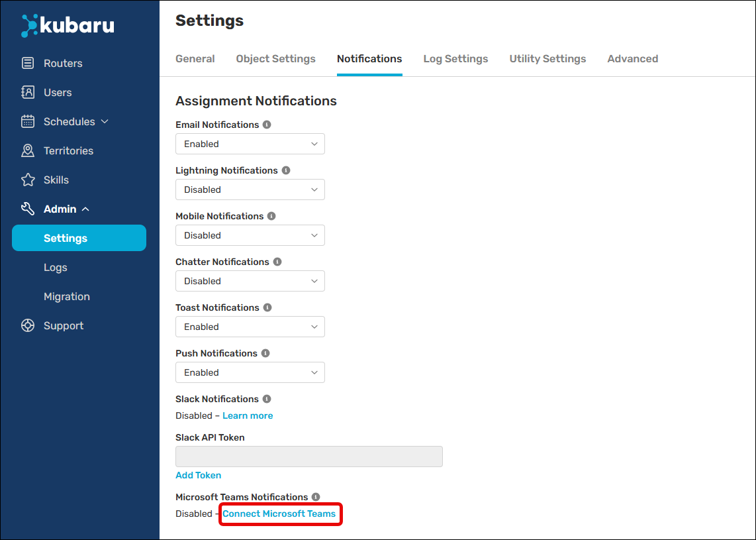
Task: Click the Routers icon in sidebar
Action: [x=28, y=64]
